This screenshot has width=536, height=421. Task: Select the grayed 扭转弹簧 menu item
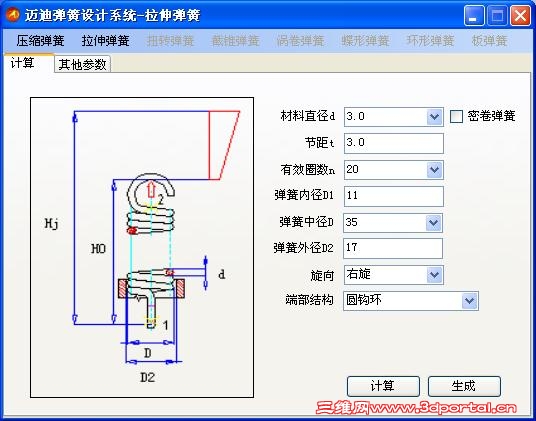pos(170,41)
